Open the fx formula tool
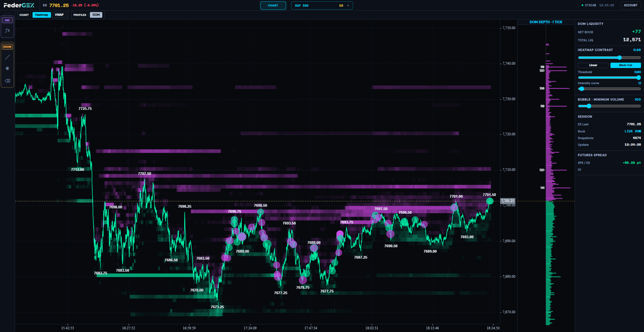The image size is (644, 332). pos(7,30)
